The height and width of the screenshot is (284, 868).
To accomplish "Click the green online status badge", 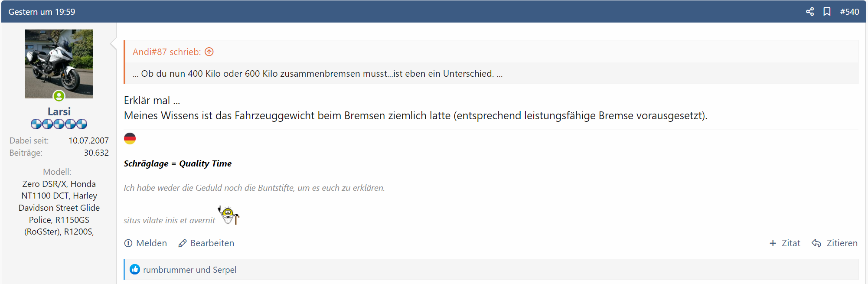I will [x=59, y=96].
